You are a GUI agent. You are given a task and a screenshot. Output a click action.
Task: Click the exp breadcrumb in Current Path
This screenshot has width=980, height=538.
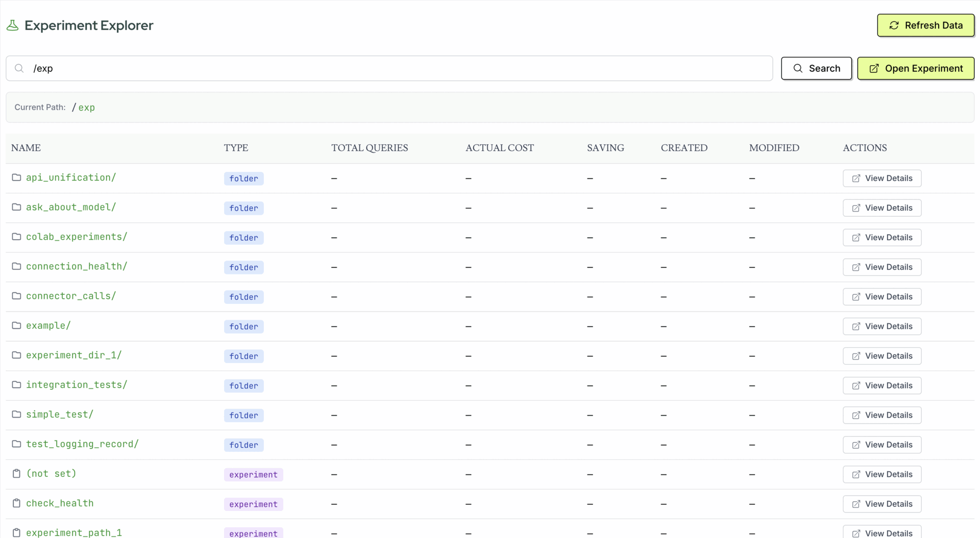[x=87, y=108]
